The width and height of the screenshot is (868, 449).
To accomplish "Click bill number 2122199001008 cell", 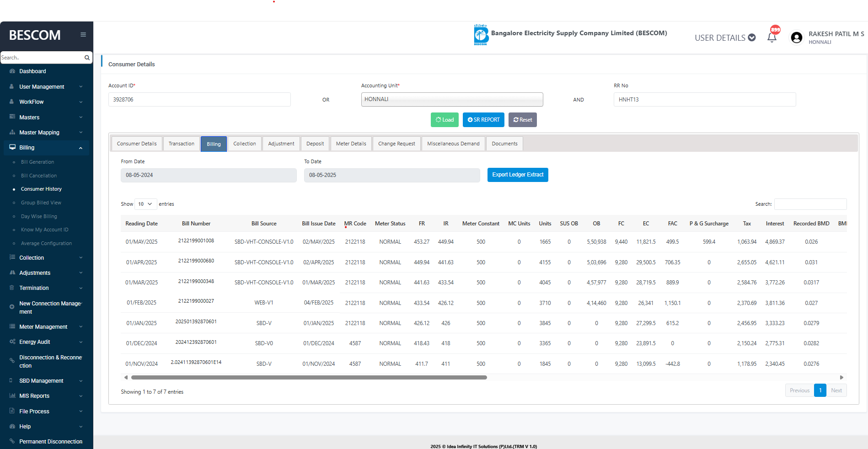I will 196,241.
